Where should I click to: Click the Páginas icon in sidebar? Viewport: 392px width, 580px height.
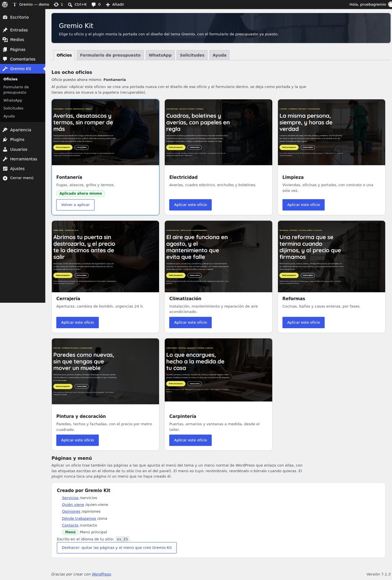point(5,50)
